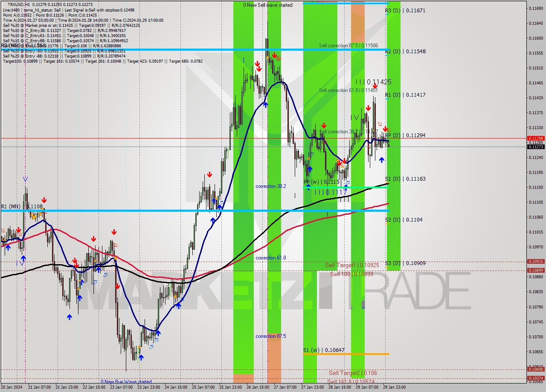Click the 'Sell correction 87.5 | 0.11586' label

pyautogui.click(x=349, y=45)
